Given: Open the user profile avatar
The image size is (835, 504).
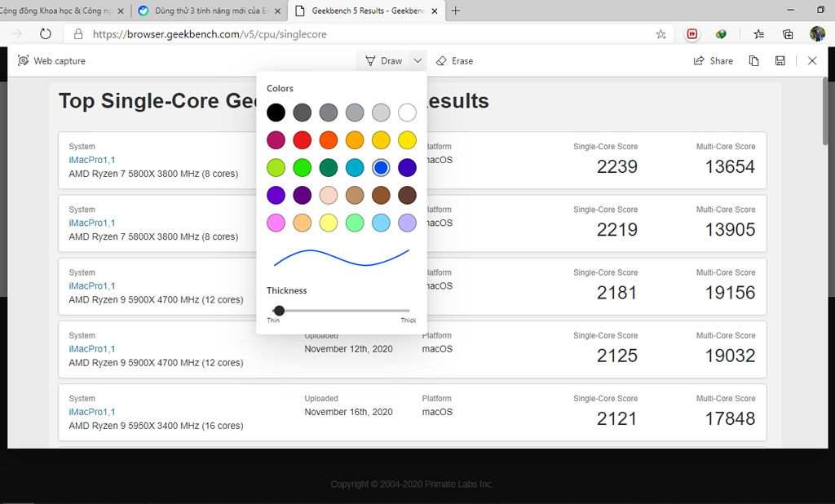Looking at the screenshot, I should (x=817, y=34).
